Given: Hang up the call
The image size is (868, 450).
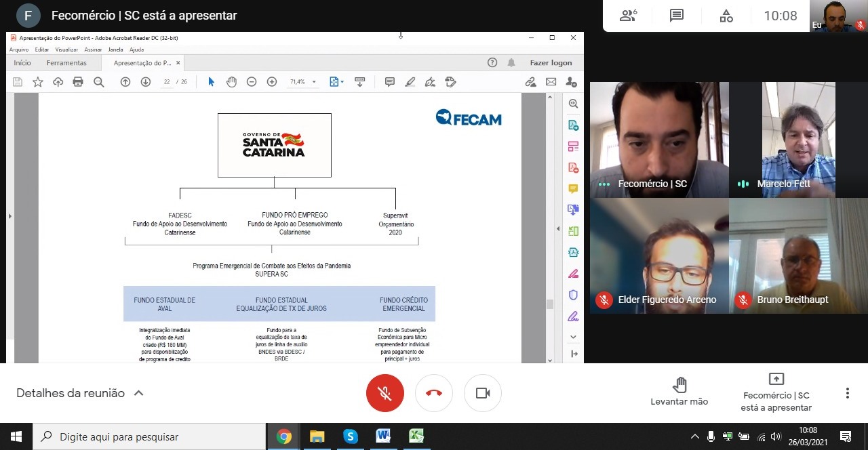Looking at the screenshot, I should pyautogui.click(x=433, y=393).
